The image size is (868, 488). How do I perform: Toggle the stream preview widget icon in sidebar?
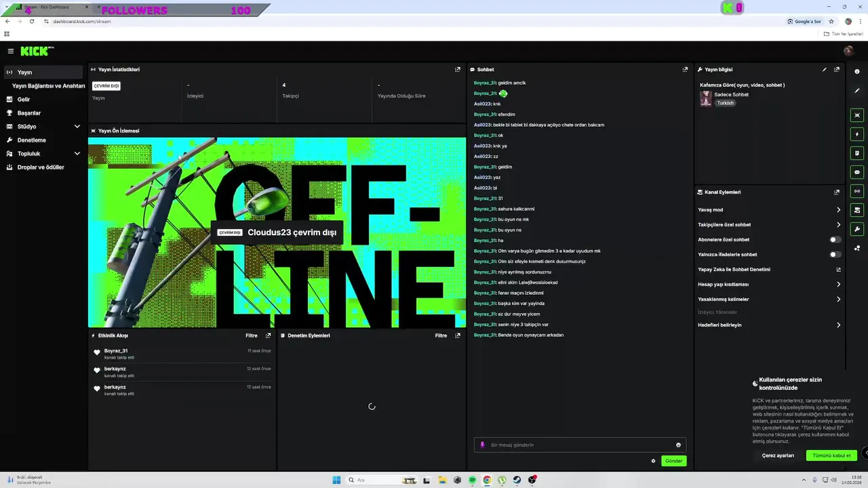click(857, 115)
